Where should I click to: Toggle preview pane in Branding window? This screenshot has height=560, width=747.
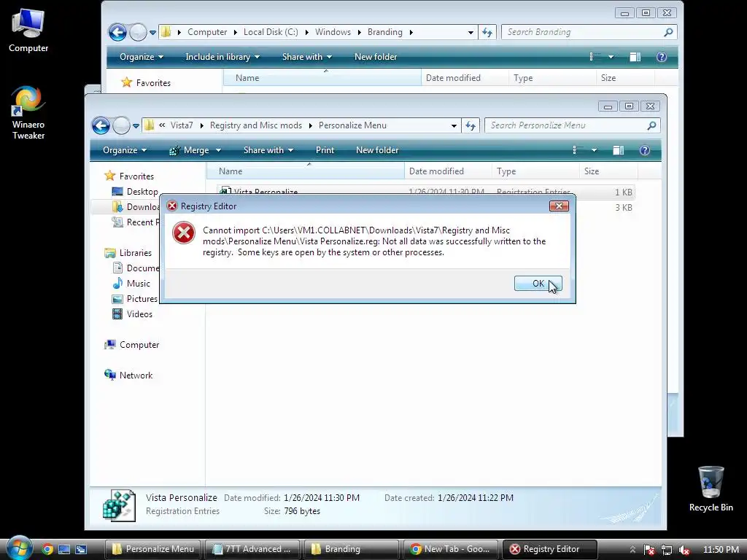click(635, 57)
